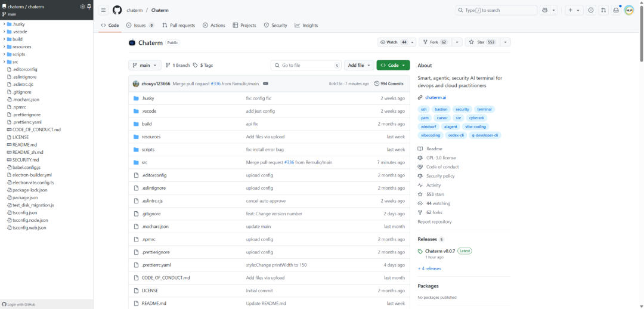Image resolution: width=644 pixels, height=309 pixels.
Task: Click the LICENSE file icon in file list
Action: [x=136, y=291]
